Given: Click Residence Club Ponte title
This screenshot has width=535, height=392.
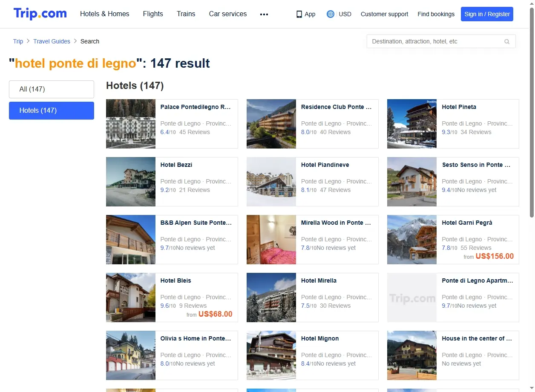Looking at the screenshot, I should (337, 107).
